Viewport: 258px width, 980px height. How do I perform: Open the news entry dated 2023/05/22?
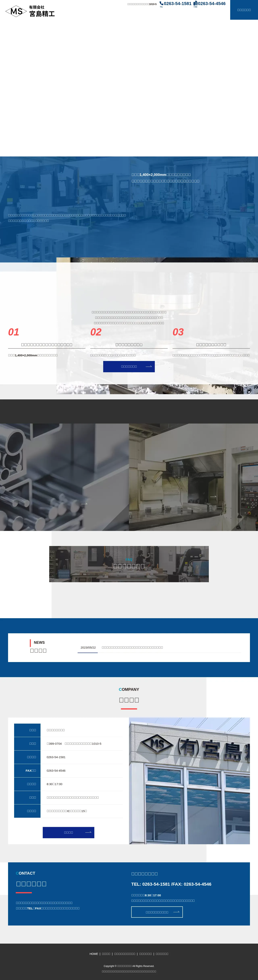pyautogui.click(x=132, y=647)
